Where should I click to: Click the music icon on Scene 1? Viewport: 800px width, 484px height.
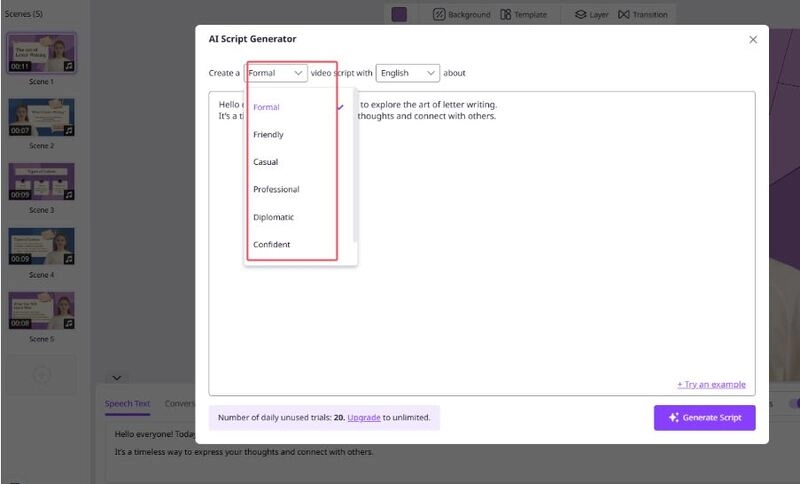coord(69,66)
